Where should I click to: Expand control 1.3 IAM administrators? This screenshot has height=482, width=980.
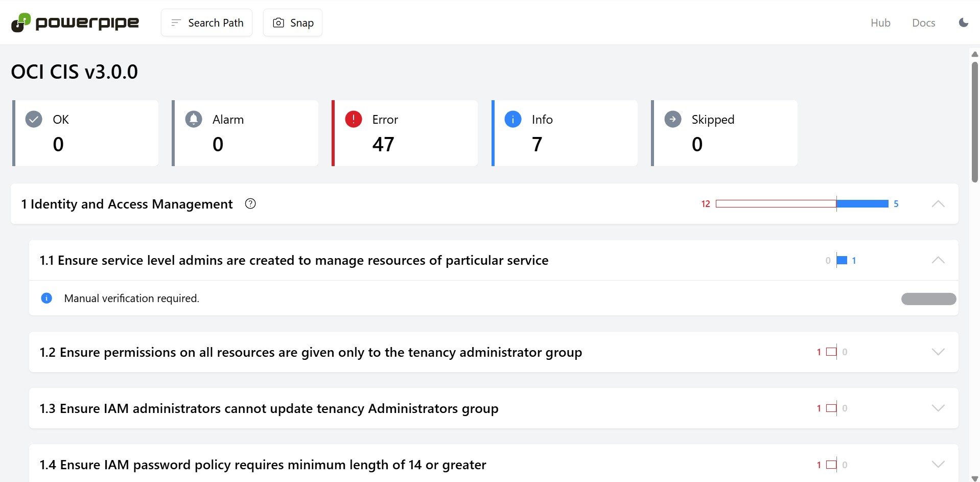(938, 408)
